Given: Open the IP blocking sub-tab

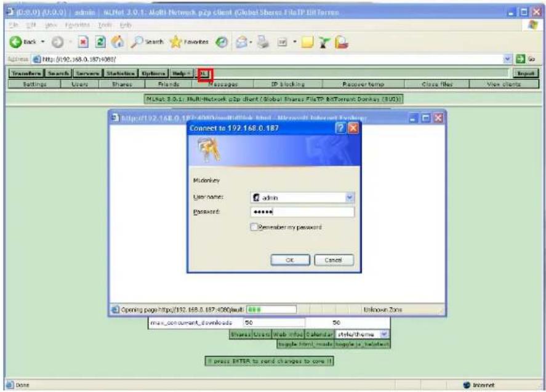Looking at the screenshot, I should [288, 84].
